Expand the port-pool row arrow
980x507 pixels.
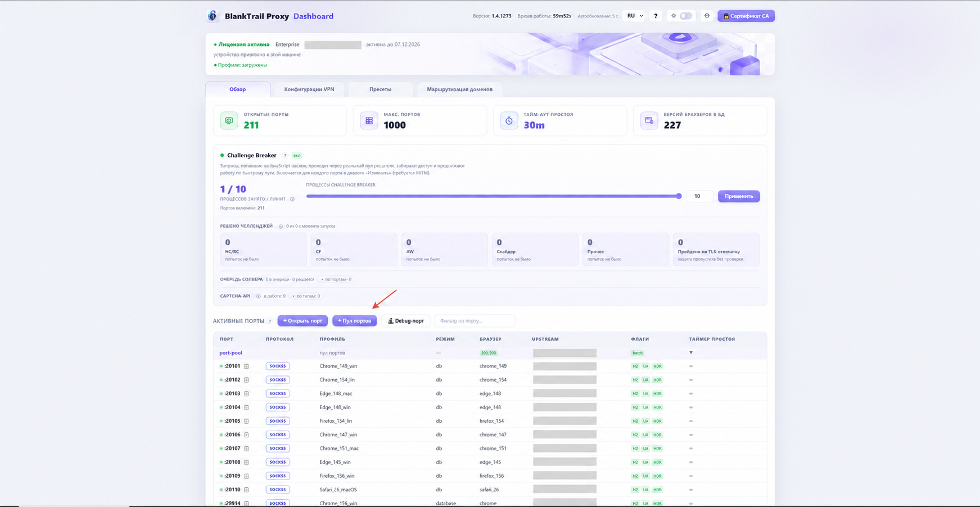691,352
